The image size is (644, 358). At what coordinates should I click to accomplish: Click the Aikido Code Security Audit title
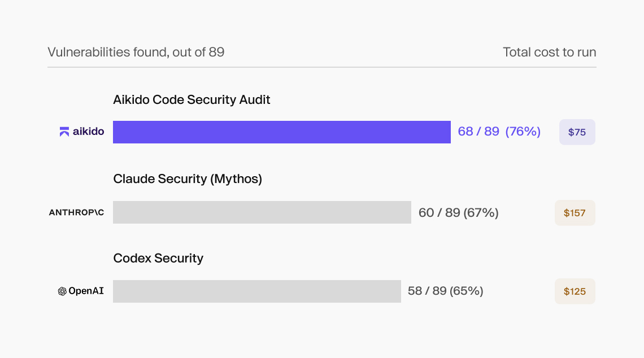tap(192, 100)
